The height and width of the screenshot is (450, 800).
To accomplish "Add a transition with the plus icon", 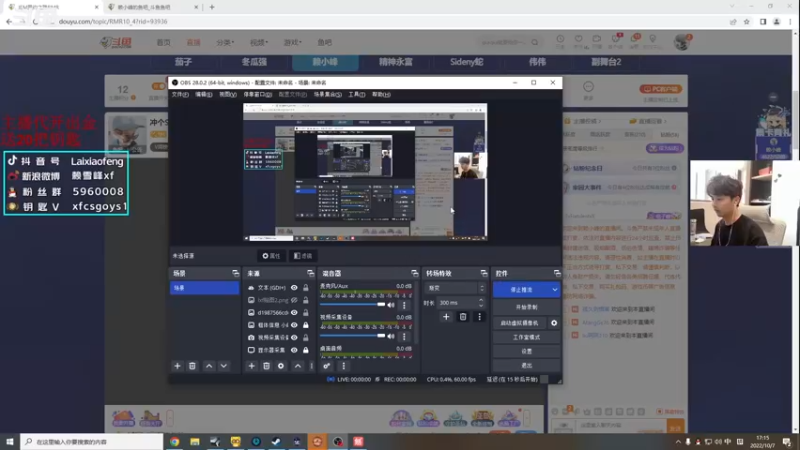I will coord(446,317).
